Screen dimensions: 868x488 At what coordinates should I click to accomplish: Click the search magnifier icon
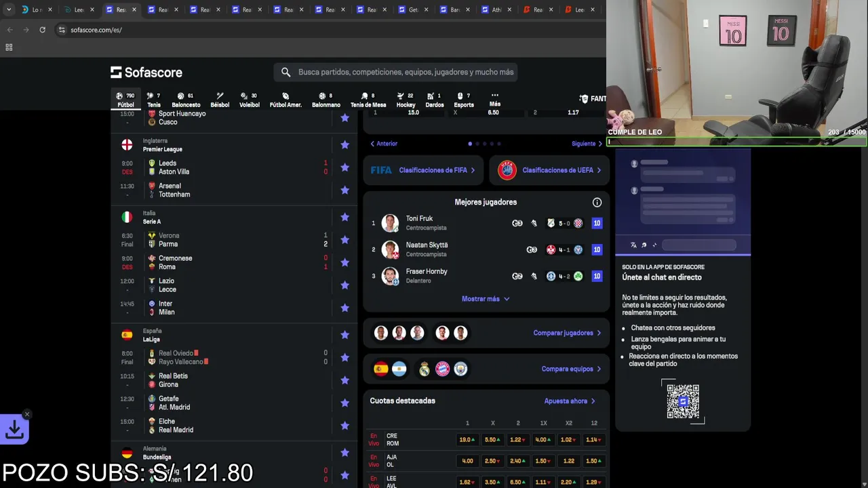click(285, 72)
